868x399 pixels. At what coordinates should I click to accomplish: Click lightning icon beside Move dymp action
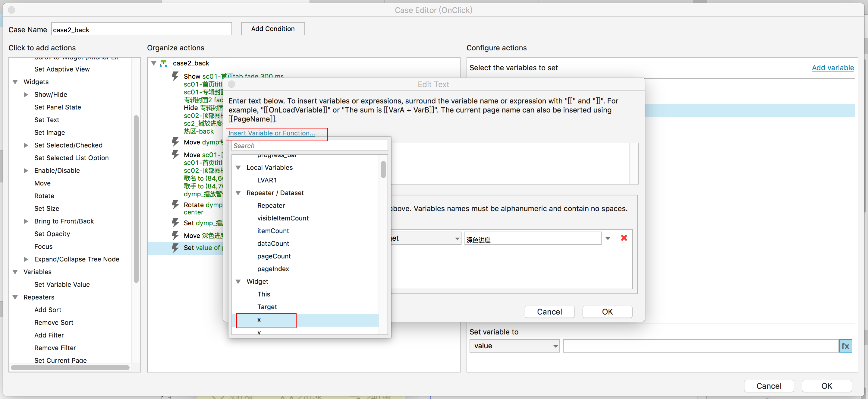pyautogui.click(x=175, y=142)
